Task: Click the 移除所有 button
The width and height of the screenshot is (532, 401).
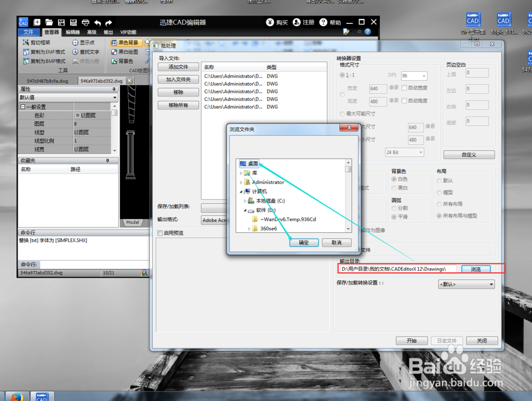Action: pyautogui.click(x=178, y=105)
